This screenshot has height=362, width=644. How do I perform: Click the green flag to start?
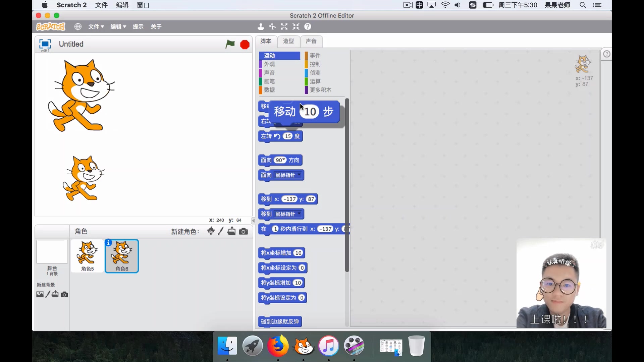pyautogui.click(x=230, y=44)
